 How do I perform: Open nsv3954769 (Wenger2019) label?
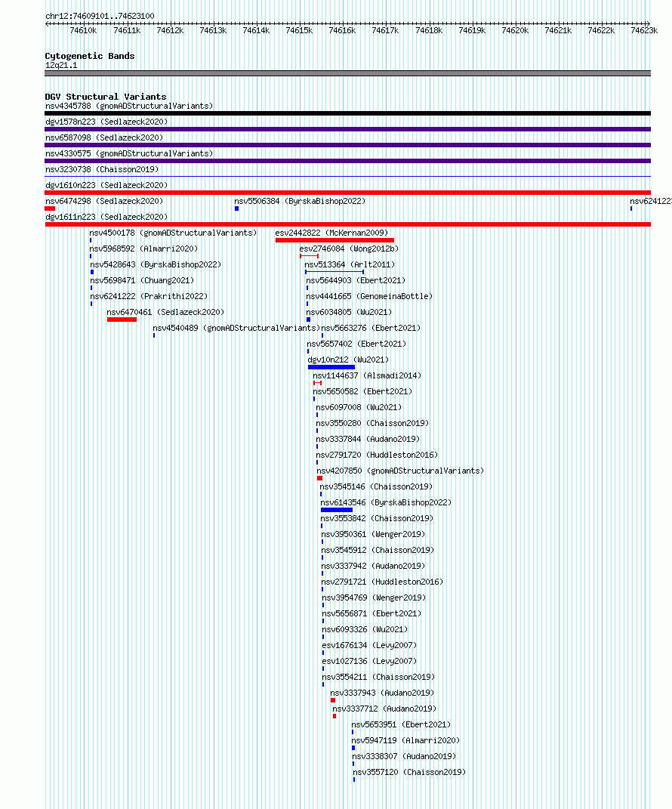pyautogui.click(x=375, y=598)
